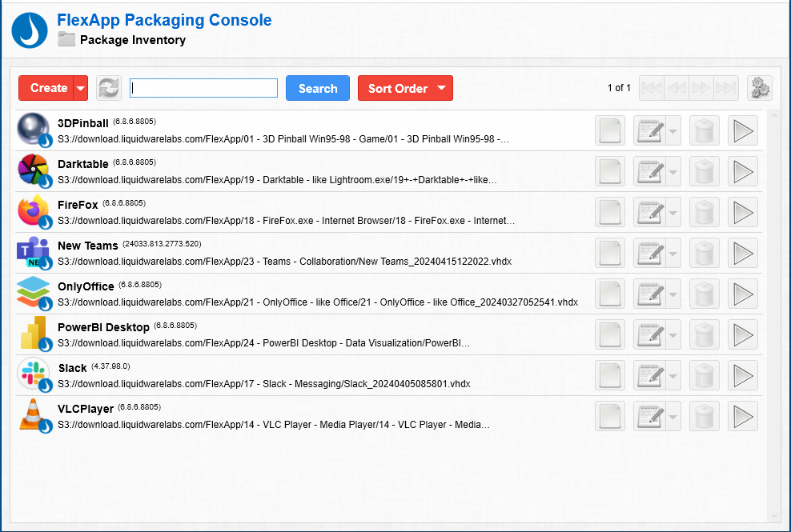Click the edit notepad icon for FireFox
This screenshot has width=791, height=532.
tap(649, 212)
